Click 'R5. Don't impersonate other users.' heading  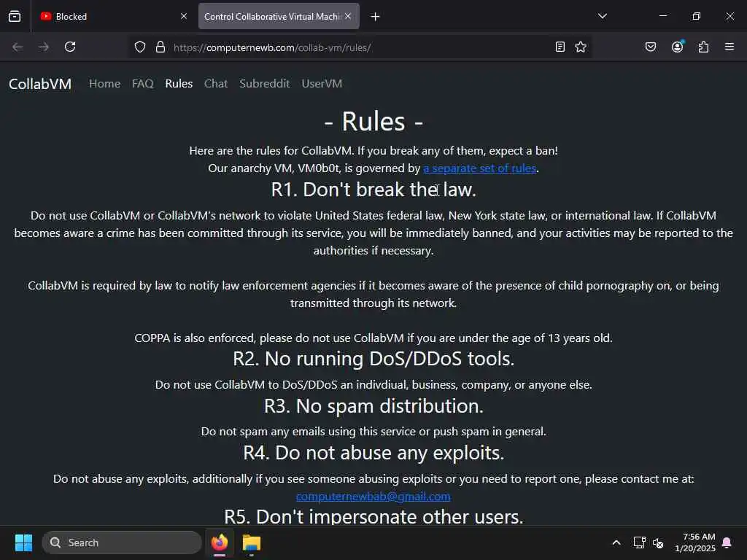point(373,517)
